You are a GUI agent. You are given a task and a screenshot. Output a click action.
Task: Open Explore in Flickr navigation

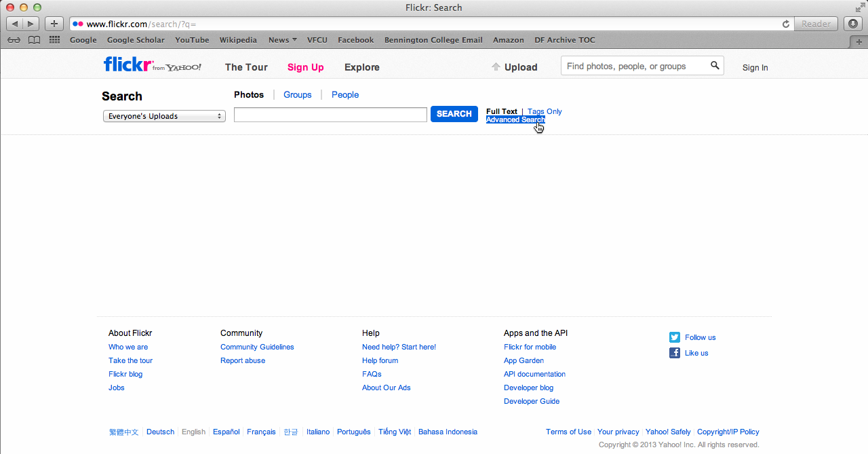(361, 67)
